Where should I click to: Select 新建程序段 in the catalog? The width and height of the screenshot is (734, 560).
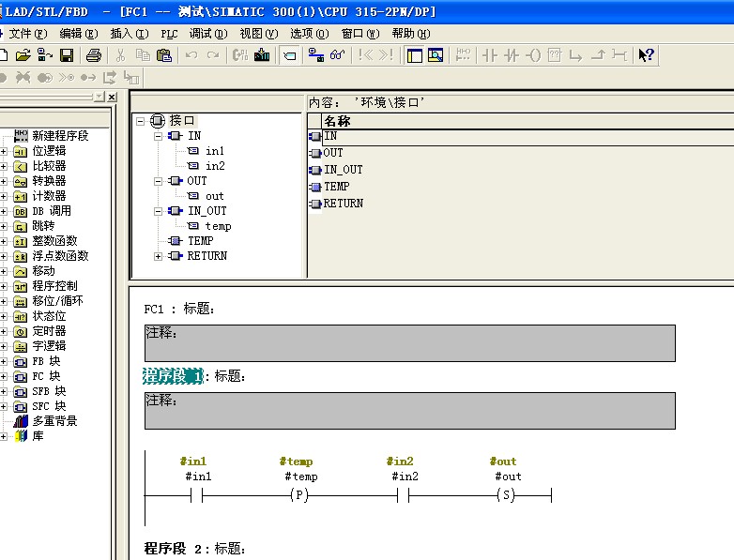[x=60, y=136]
